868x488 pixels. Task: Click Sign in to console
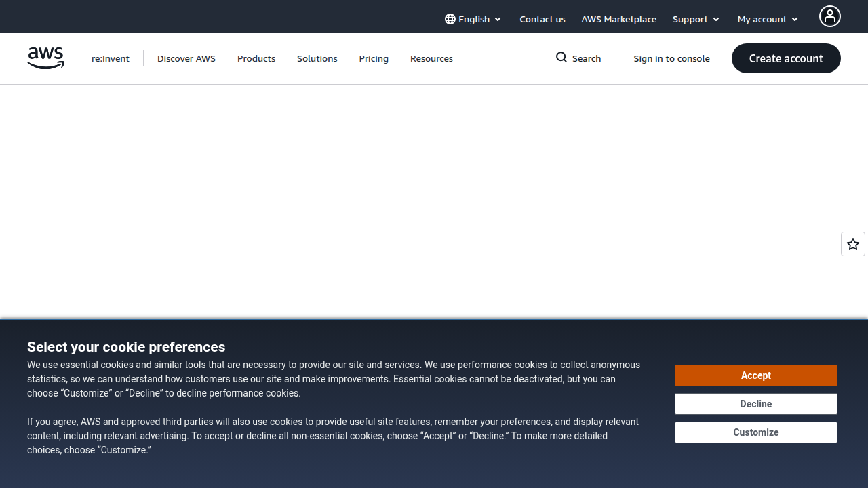coord(672,58)
